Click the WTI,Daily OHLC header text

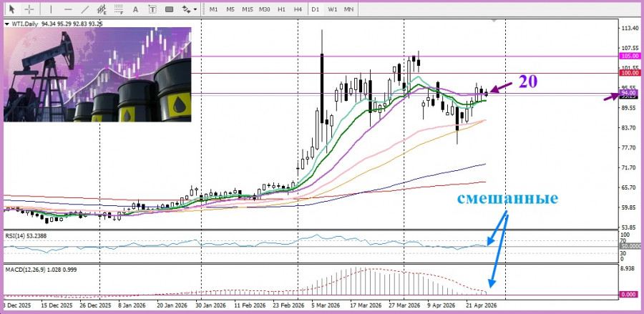(x=57, y=24)
